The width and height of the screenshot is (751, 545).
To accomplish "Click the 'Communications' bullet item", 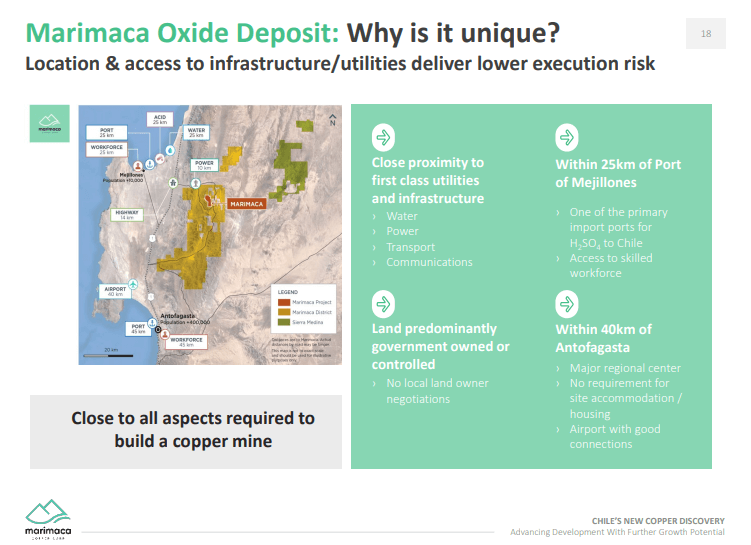I will (x=429, y=262).
